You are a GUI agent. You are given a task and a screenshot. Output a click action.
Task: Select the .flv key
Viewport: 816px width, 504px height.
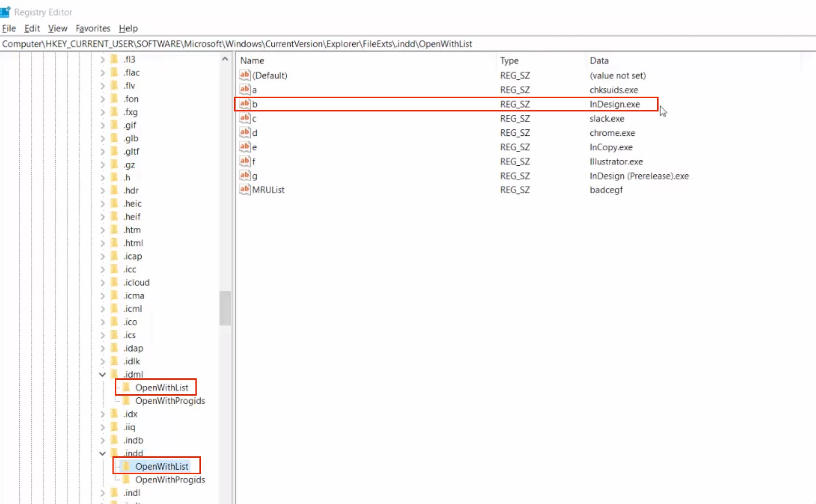pyautogui.click(x=129, y=85)
